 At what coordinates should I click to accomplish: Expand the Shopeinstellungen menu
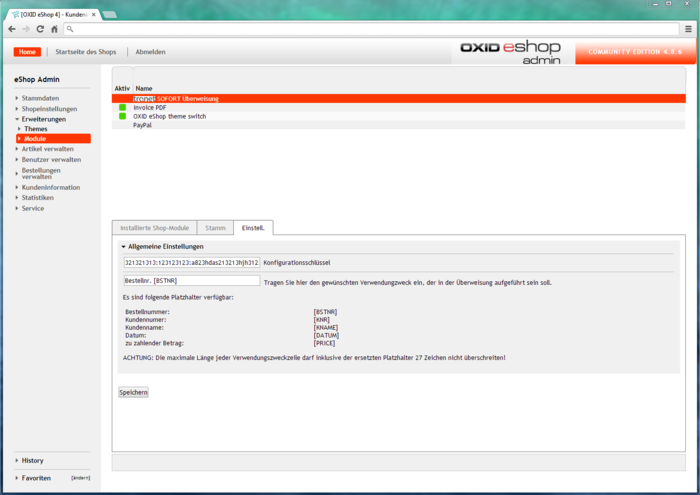pyautogui.click(x=49, y=109)
